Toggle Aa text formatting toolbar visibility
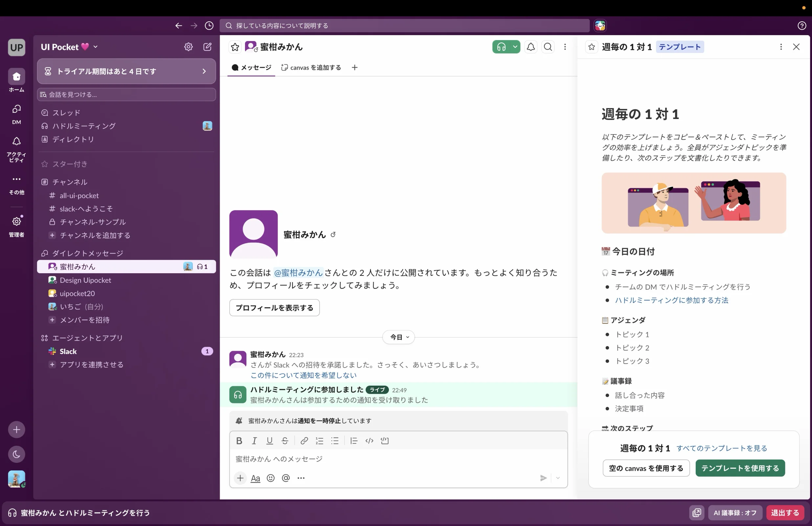Viewport: 812px width, 526px height. click(x=255, y=478)
